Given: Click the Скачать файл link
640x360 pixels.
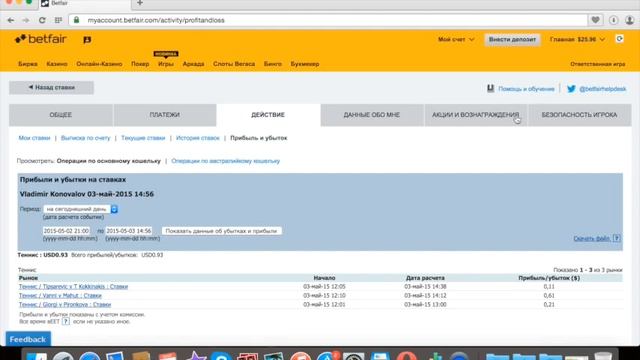Looking at the screenshot, I should (592, 238).
